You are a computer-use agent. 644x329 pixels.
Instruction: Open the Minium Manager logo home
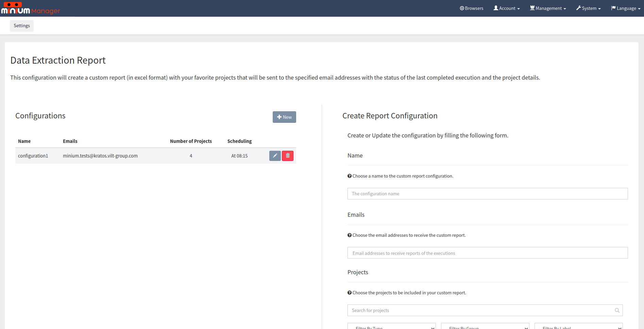(31, 8)
